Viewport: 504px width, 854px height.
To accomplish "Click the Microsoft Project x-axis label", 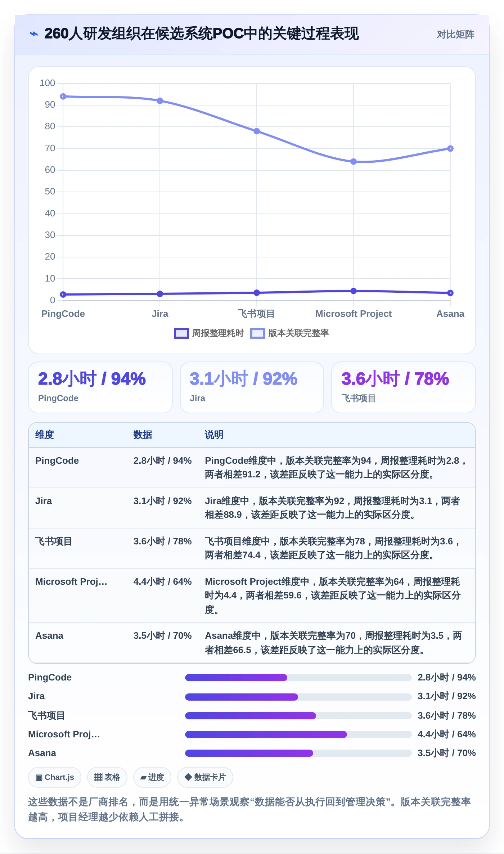I will click(354, 314).
